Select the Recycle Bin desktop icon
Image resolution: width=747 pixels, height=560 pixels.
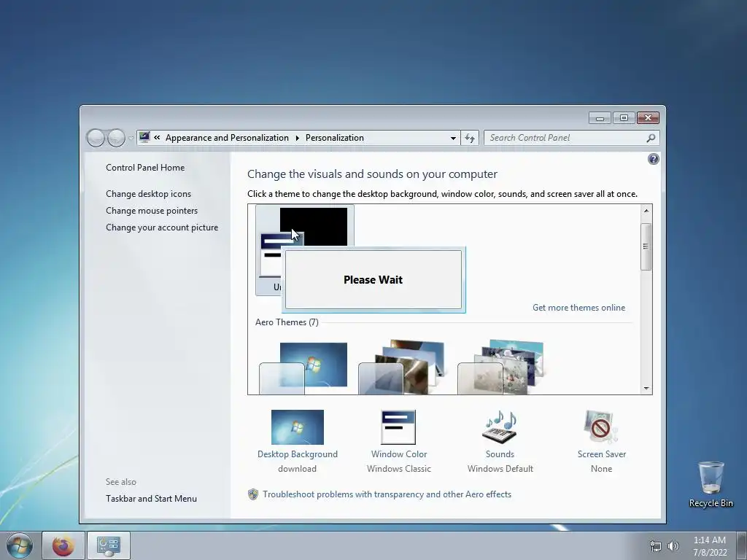(711, 484)
